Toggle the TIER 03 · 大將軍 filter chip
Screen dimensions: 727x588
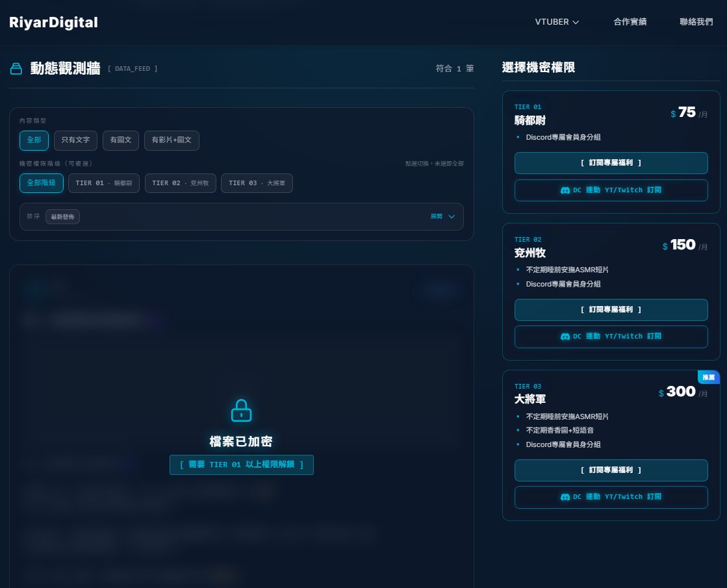(257, 183)
